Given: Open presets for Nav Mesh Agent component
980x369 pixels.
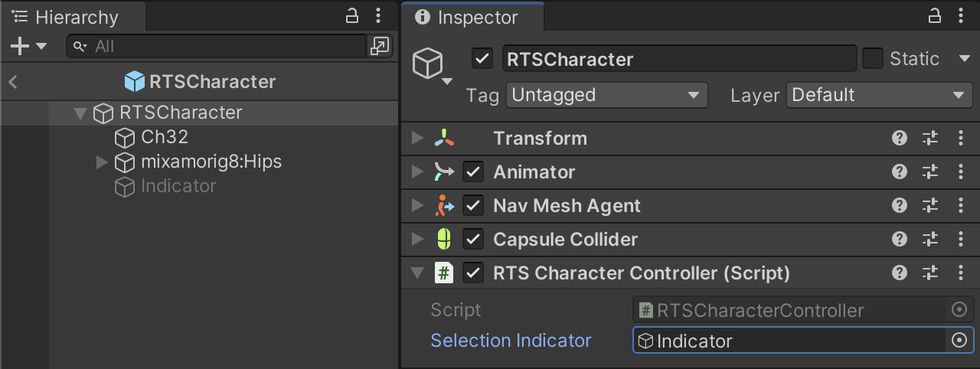Looking at the screenshot, I should pos(930,206).
